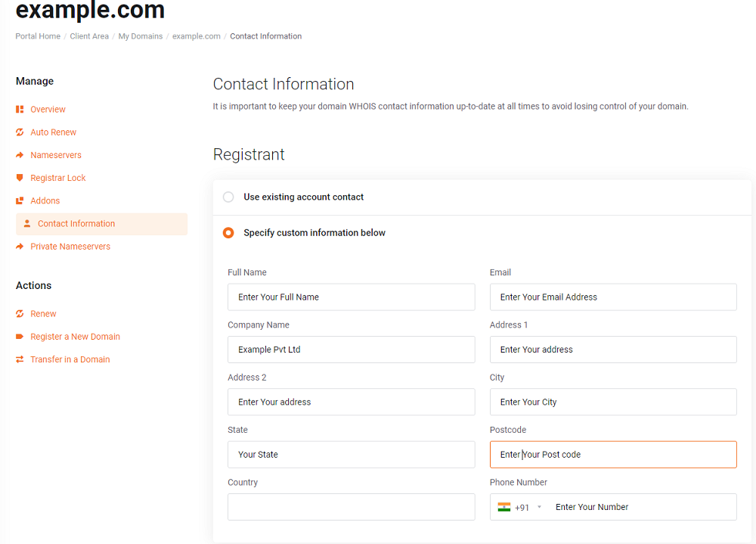This screenshot has width=756, height=544.
Task: Click the Auto Renew refresh icon
Action: tap(20, 132)
